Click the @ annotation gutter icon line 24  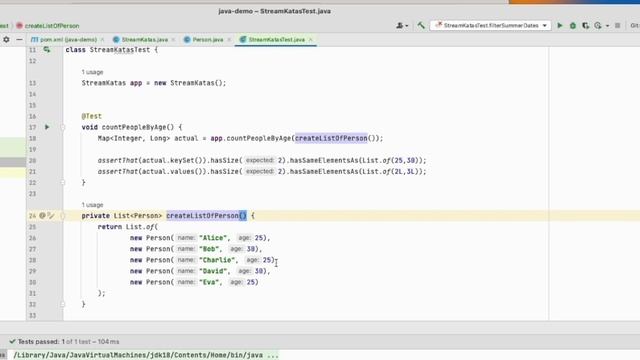click(x=42, y=215)
